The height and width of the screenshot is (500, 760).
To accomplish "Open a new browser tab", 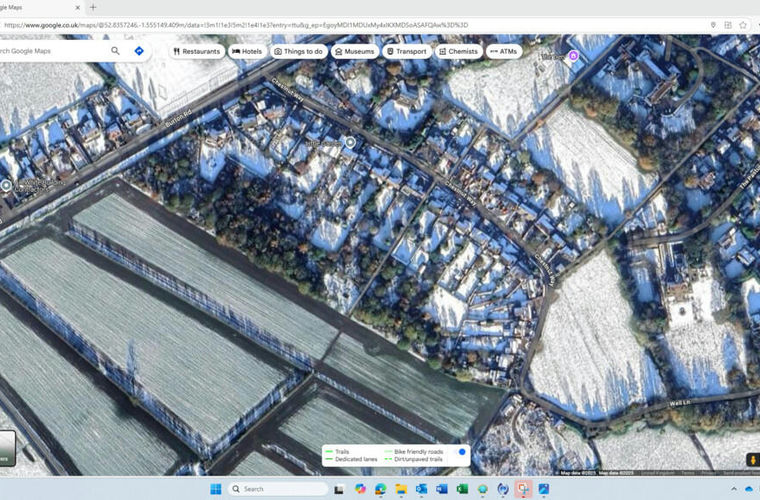I will pyautogui.click(x=93, y=7).
